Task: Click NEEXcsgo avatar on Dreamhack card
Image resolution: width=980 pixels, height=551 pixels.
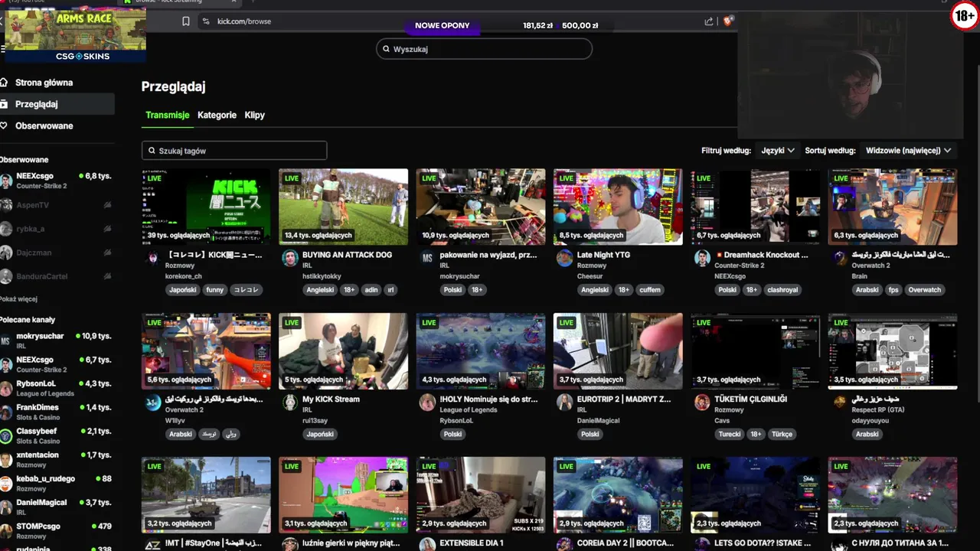Action: coord(702,258)
